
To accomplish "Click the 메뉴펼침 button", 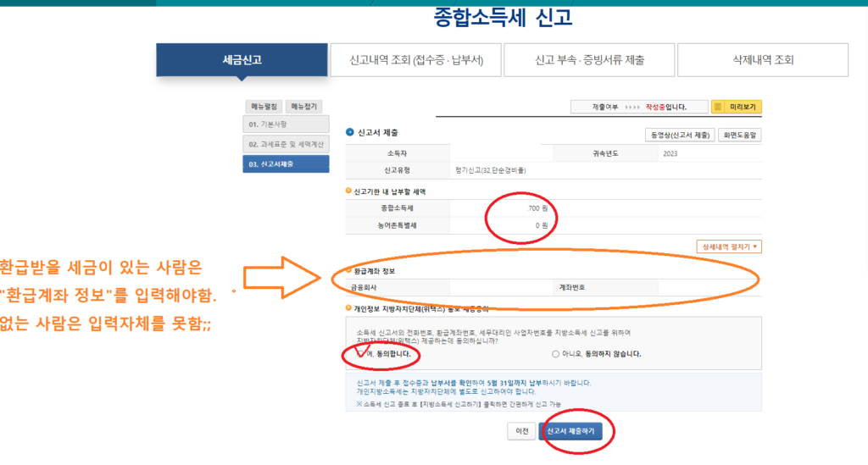I will (264, 106).
